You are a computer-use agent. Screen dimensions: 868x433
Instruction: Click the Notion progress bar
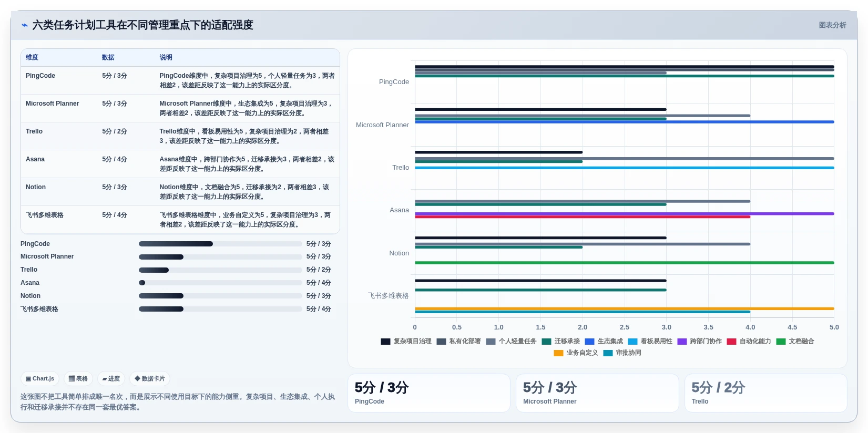pyautogui.click(x=220, y=296)
